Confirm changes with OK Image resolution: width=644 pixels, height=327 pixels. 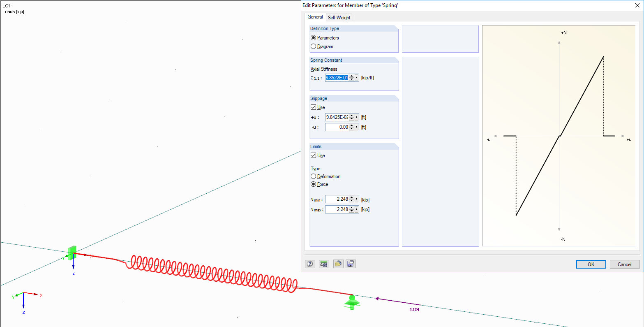pos(591,264)
